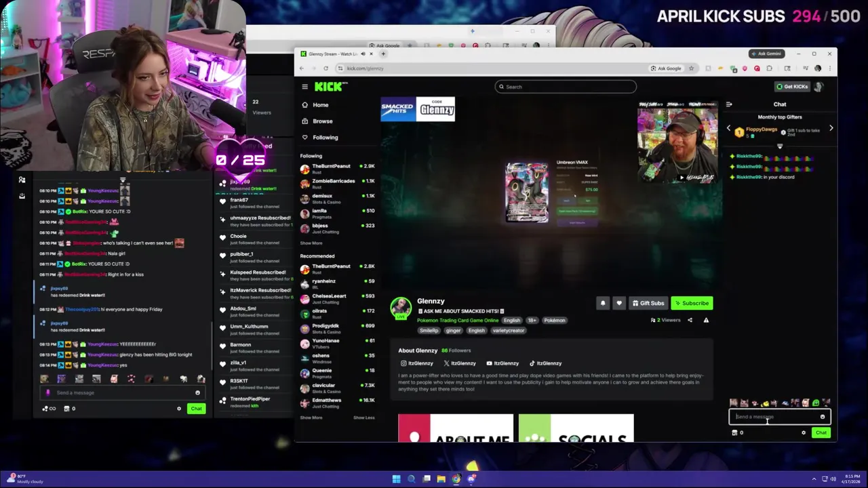
Task: Open channel points icon below Kick chat
Action: [x=734, y=432]
